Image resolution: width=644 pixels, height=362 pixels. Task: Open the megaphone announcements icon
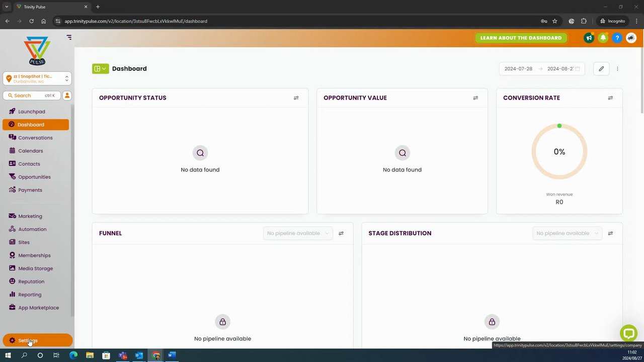pyautogui.click(x=589, y=38)
